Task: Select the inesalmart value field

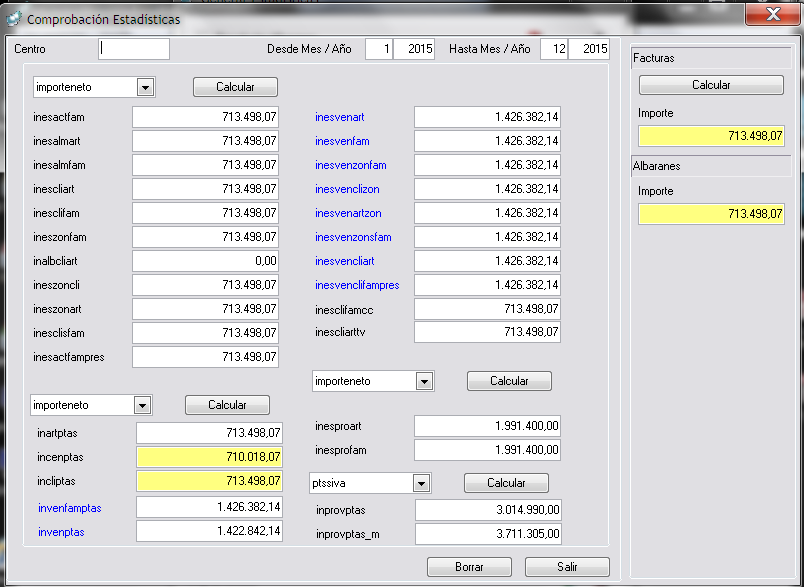Action: click(x=206, y=141)
